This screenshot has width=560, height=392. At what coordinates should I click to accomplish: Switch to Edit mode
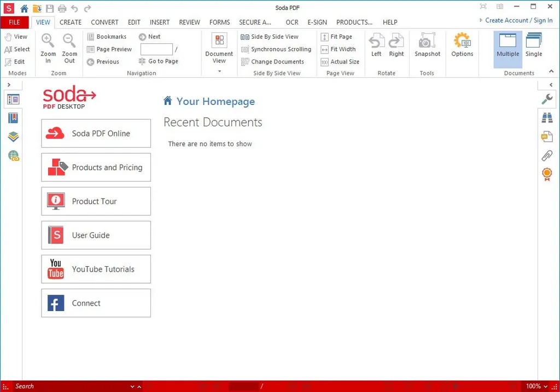pyautogui.click(x=15, y=62)
